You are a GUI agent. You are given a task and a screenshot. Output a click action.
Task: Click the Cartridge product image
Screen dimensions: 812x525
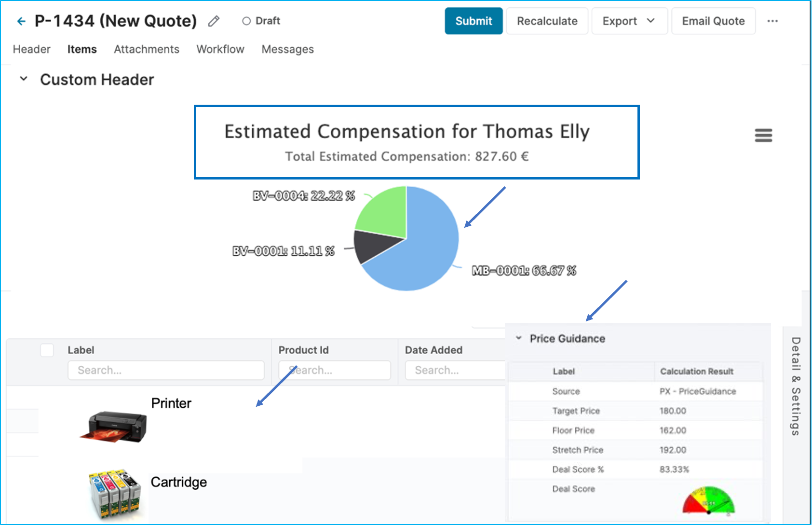pyautogui.click(x=115, y=494)
